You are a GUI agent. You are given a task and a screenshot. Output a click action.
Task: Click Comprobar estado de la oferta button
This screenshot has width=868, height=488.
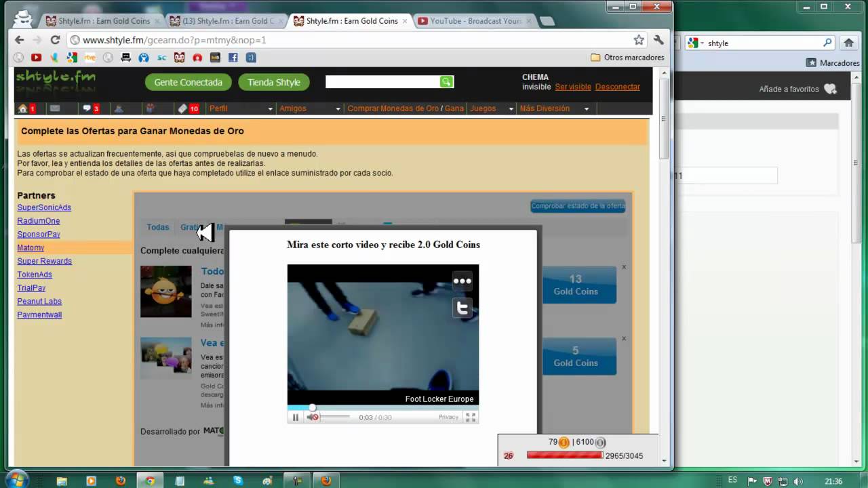578,206
